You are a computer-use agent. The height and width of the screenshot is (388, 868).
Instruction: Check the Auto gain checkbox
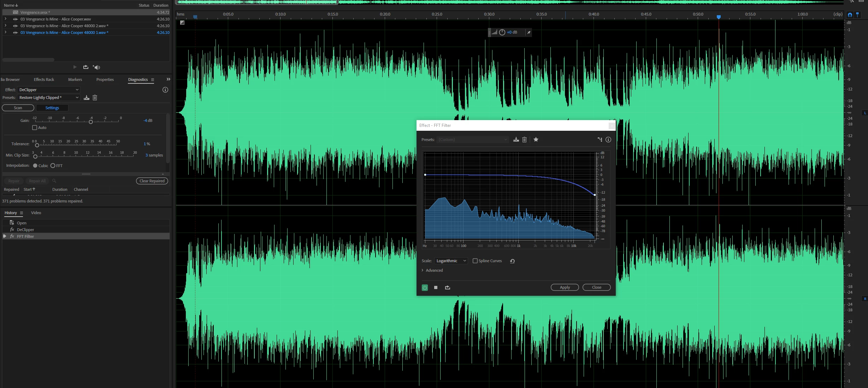pyautogui.click(x=35, y=128)
